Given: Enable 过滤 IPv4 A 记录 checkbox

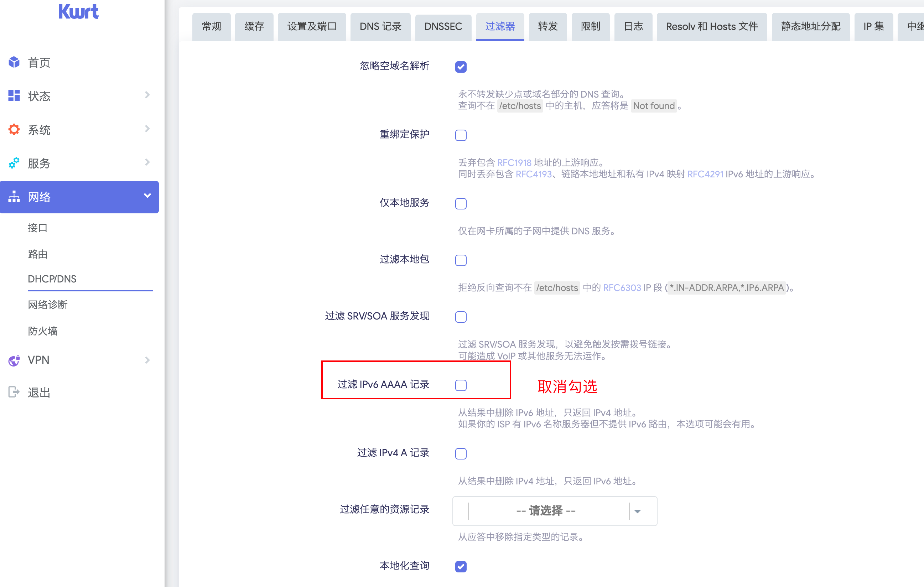Looking at the screenshot, I should point(461,453).
